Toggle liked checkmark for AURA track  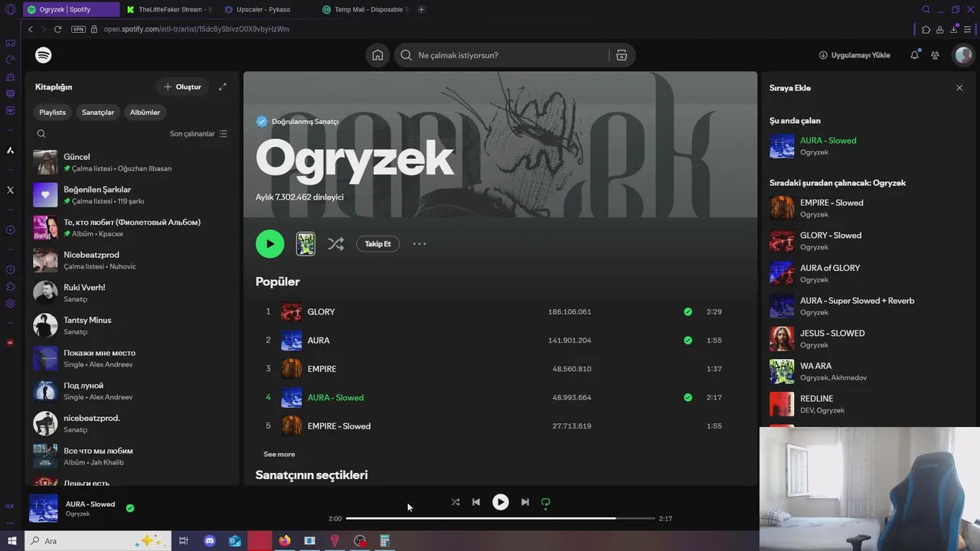point(688,340)
